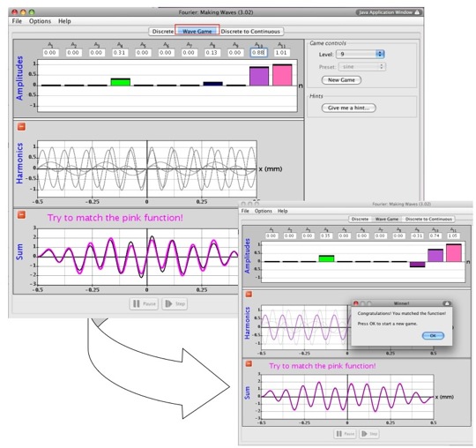Click the Step playback button in main window
The height and width of the screenshot is (448, 476).
click(175, 303)
